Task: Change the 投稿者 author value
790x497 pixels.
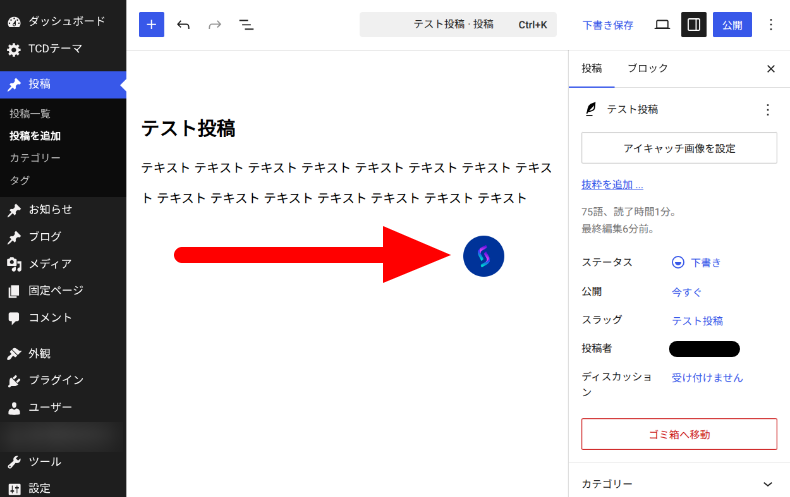Action: (x=704, y=349)
